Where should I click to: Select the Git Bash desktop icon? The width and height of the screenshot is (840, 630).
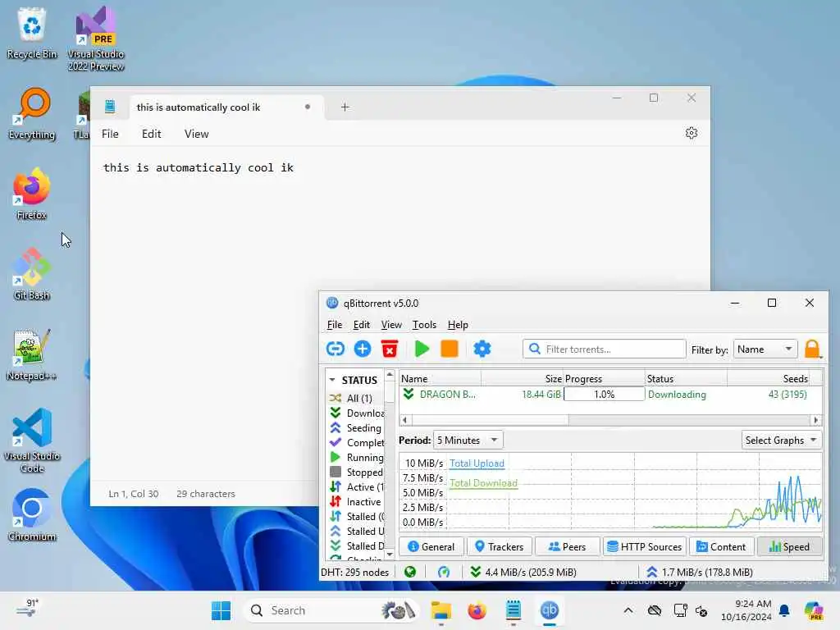(x=32, y=274)
